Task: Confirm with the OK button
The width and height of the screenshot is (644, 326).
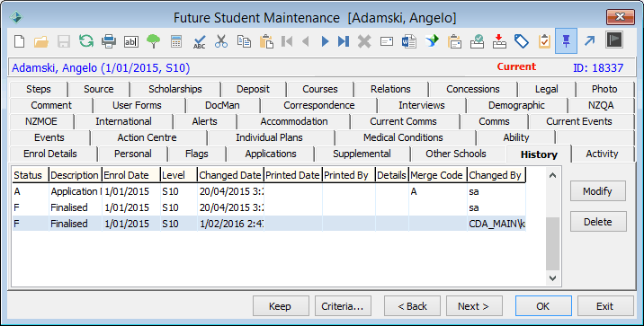Action: pyautogui.click(x=543, y=306)
